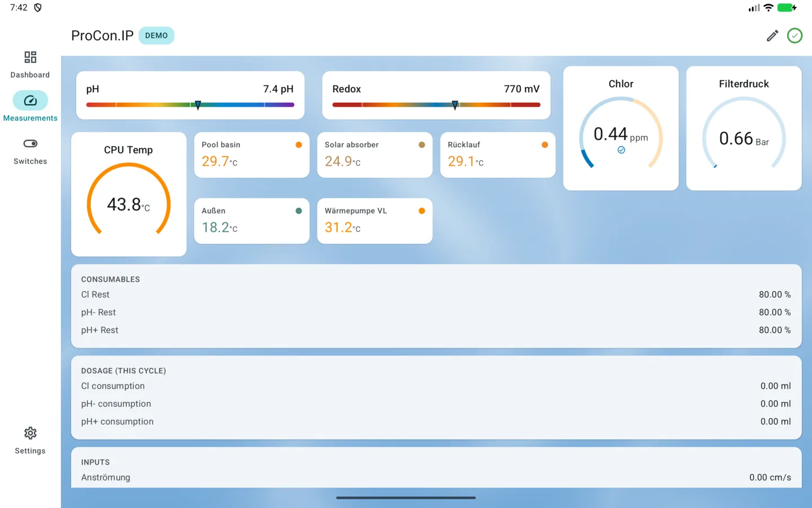Click the Pool basin orange status dot

[299, 145]
